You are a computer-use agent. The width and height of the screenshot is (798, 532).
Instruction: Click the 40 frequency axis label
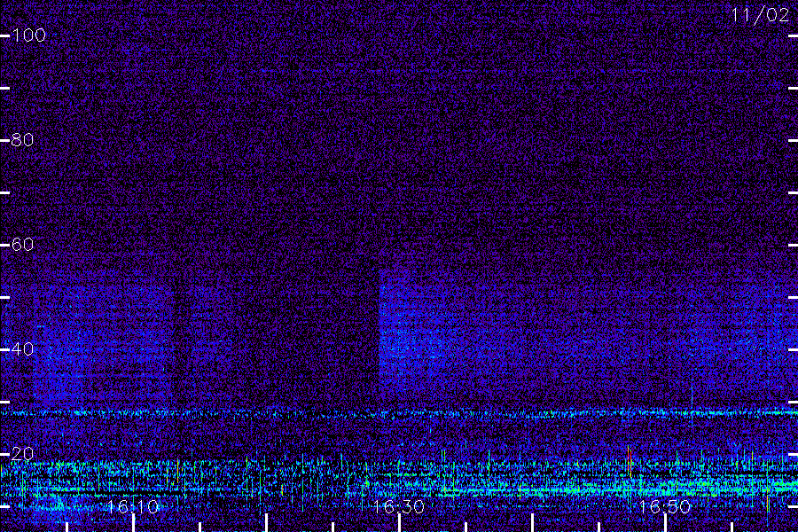click(x=22, y=349)
